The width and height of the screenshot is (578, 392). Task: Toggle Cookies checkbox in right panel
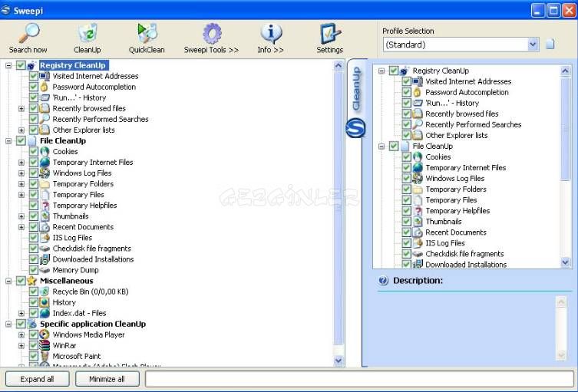pyautogui.click(x=407, y=157)
